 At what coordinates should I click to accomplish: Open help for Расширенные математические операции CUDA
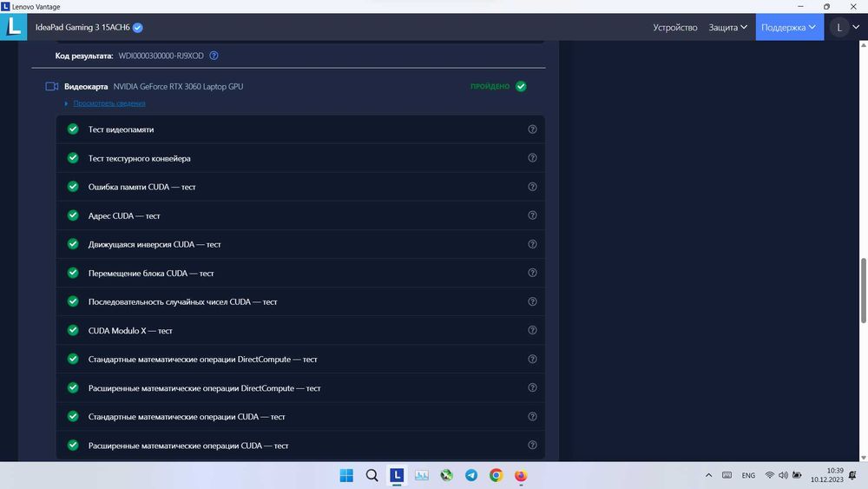[532, 446]
